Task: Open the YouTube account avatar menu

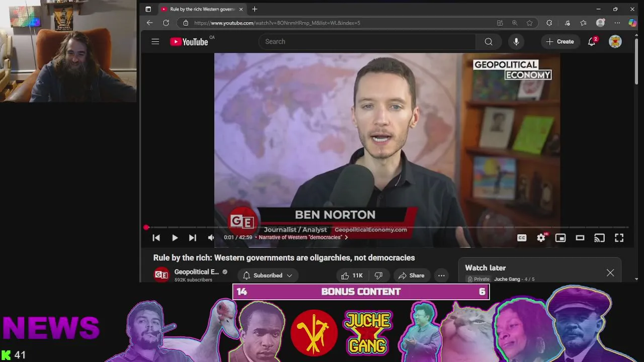Action: 615,42
